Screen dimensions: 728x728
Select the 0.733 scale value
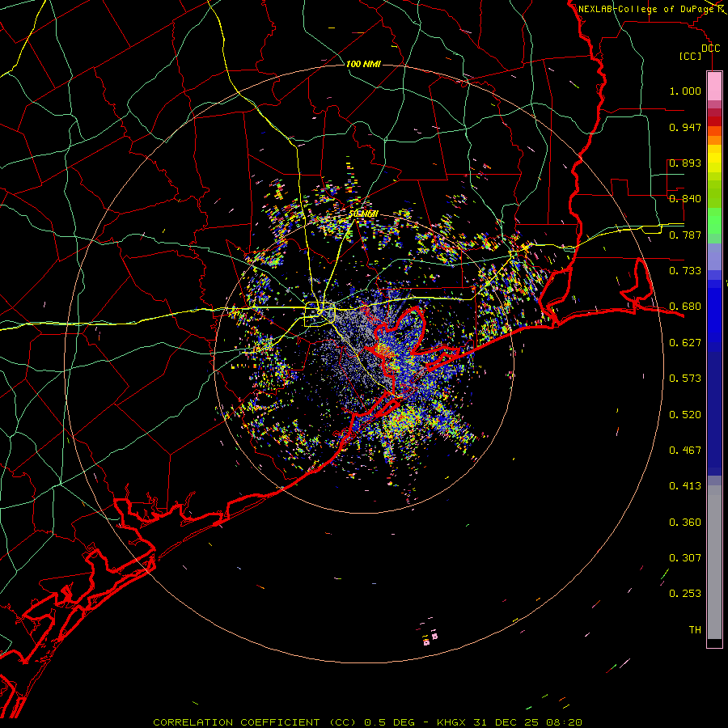pos(685,271)
